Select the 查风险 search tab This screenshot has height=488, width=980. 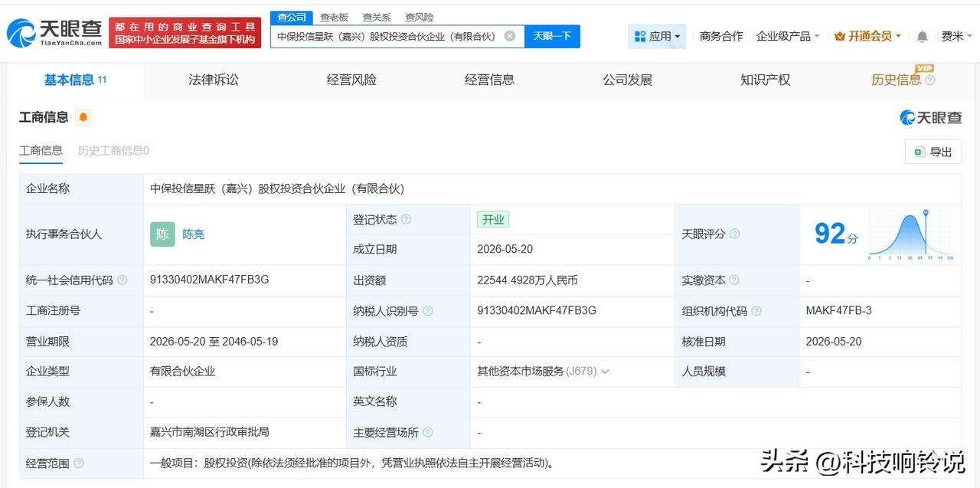pos(419,17)
